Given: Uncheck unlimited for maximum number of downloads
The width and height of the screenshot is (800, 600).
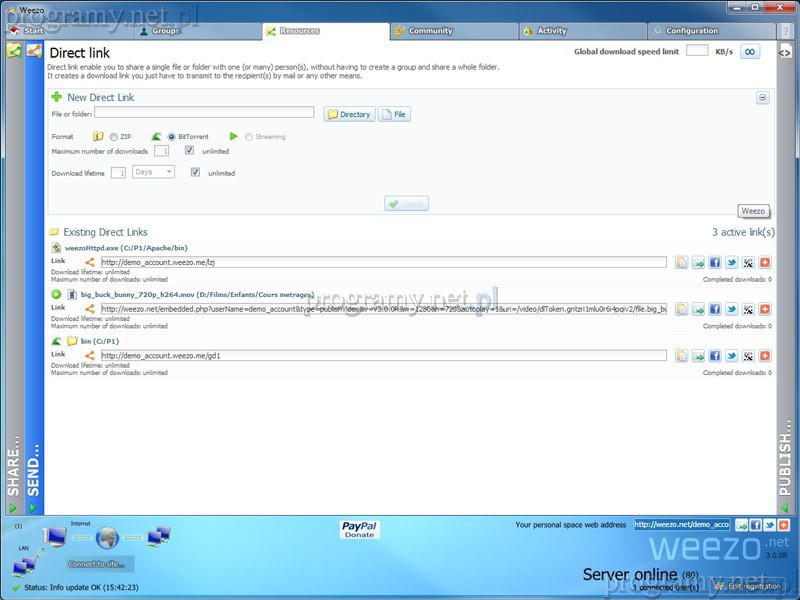Looking at the screenshot, I should [190, 151].
